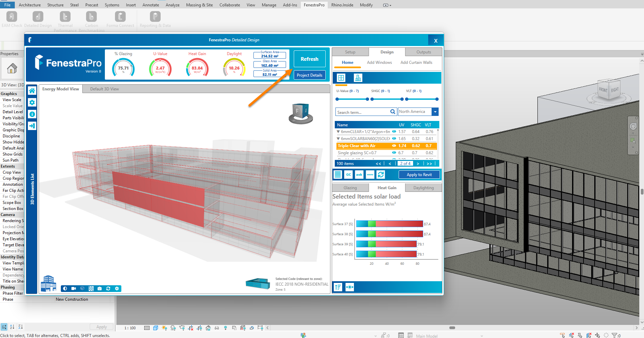Click the contrast half-circle icon in viewer toolbar
The width and height of the screenshot is (644, 338).
pos(65,289)
